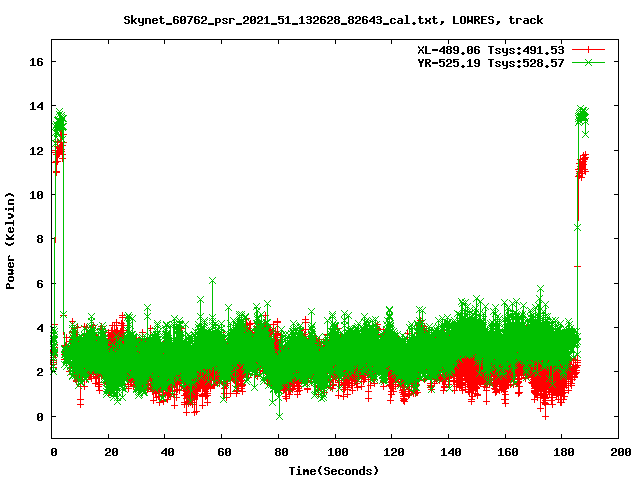Click the y-axis tick label 6
The height and width of the screenshot is (480, 640).
coord(40,284)
